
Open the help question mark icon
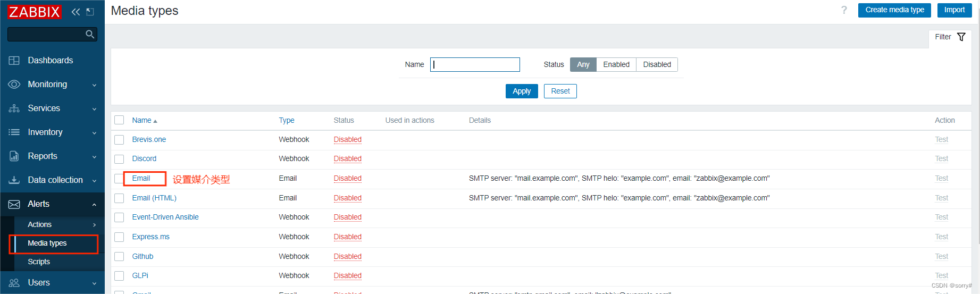tap(844, 10)
